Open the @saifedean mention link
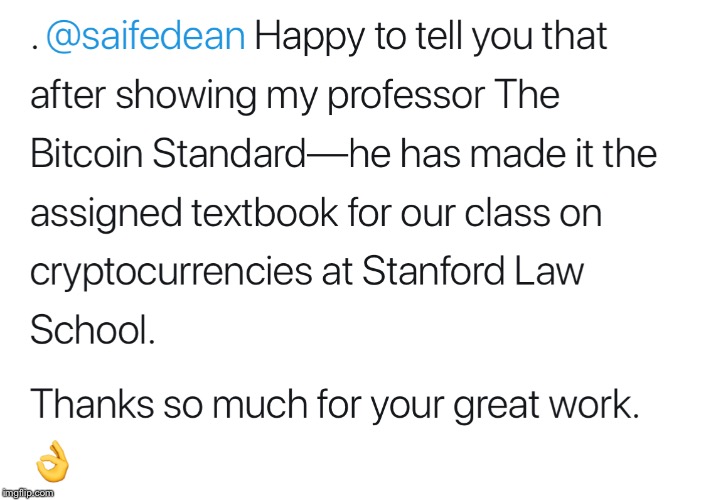The image size is (706, 500). 146,36
